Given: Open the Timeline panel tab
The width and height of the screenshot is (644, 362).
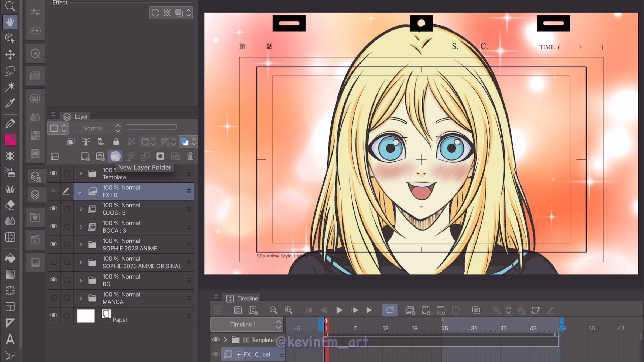Looking at the screenshot, I should point(242,298).
